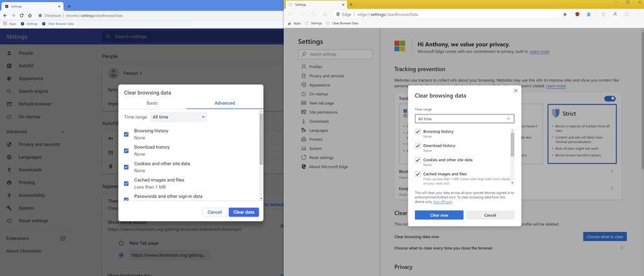Viewport: 644px width, 276px height.
Task: Click the Printers icon in Edge settings
Action: pyautogui.click(x=303, y=140)
